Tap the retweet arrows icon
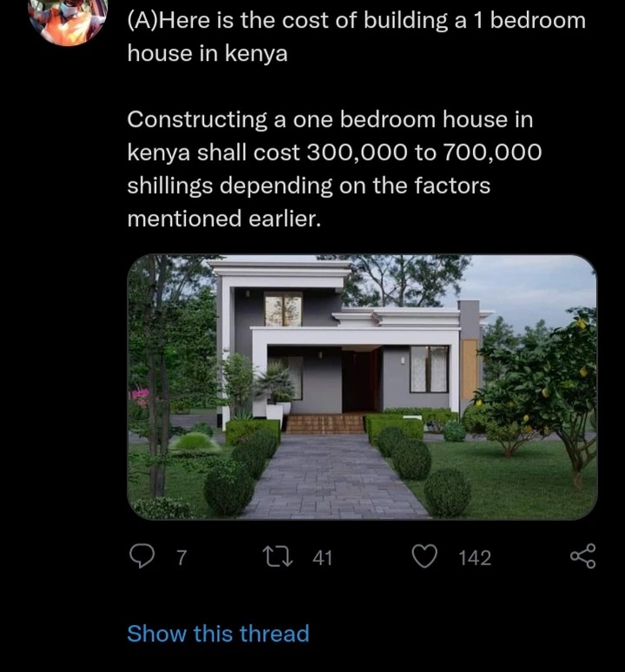This screenshot has height=672, width=625. pyautogui.click(x=280, y=557)
